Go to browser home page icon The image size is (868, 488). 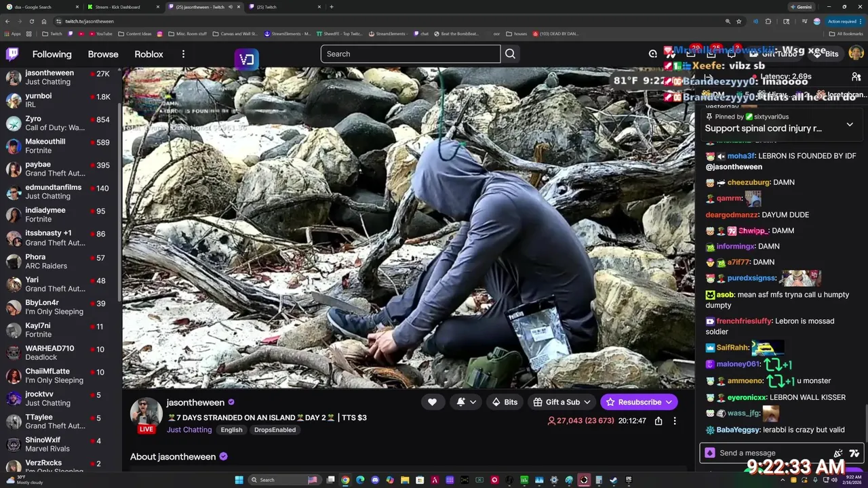click(x=43, y=21)
